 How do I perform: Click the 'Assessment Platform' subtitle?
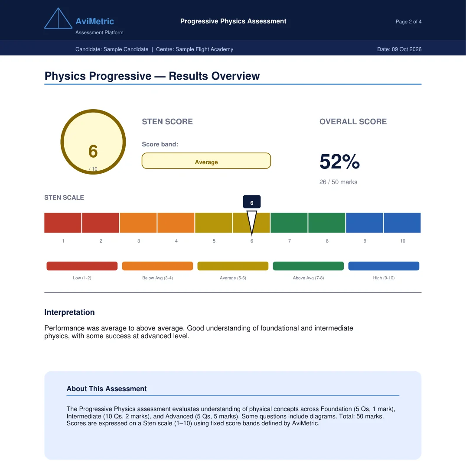[99, 32]
